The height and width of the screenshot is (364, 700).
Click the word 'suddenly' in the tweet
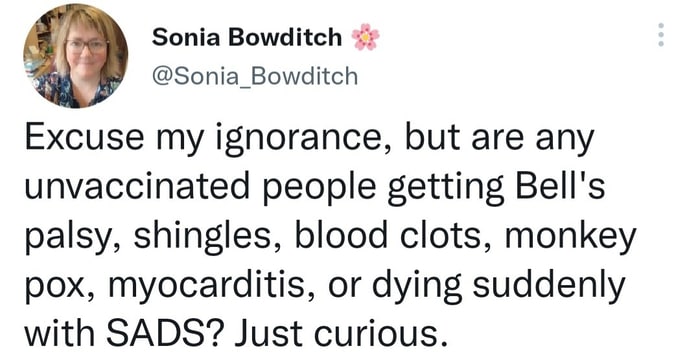click(x=549, y=287)
